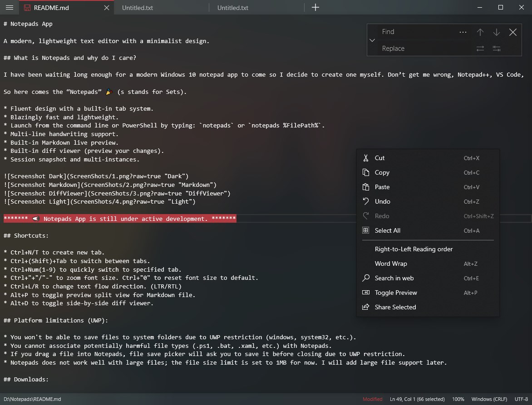This screenshot has height=405, width=532.
Task: Open the UTF-8 encoding selector
Action: click(521, 399)
